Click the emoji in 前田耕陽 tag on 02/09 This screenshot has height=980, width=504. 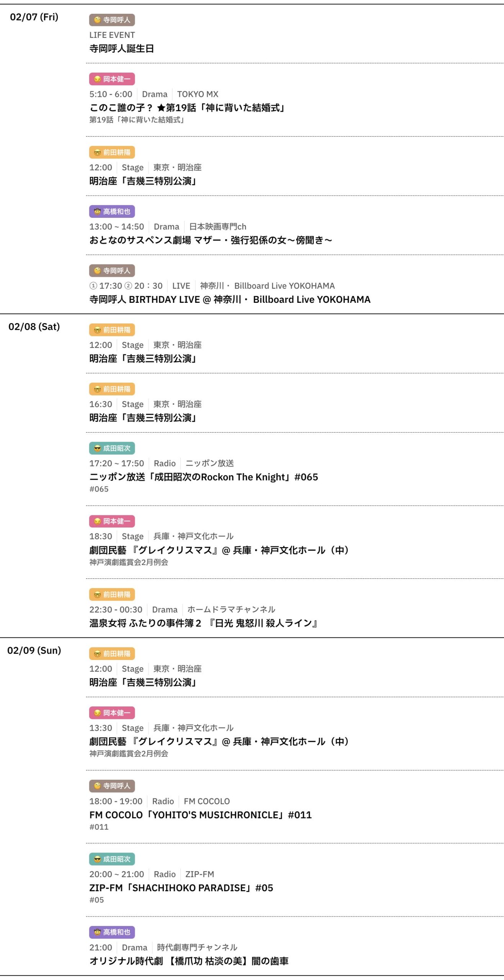click(x=97, y=654)
